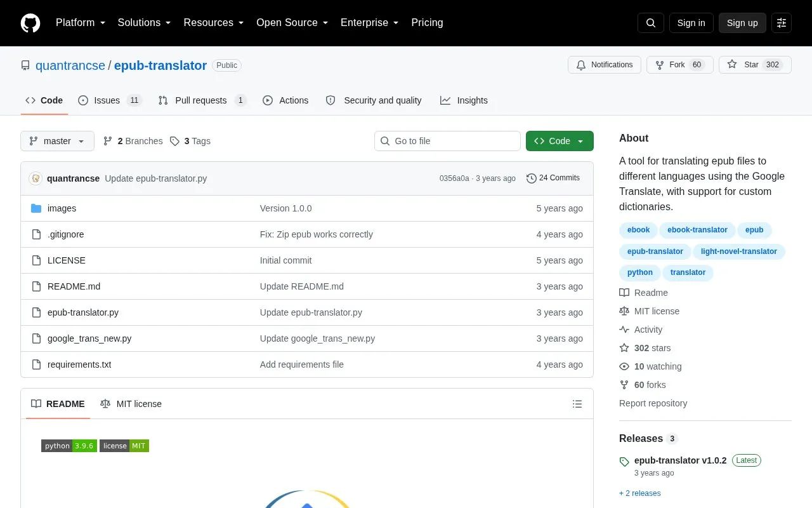Open the images folder
This screenshot has width=812, height=508.
tap(62, 208)
